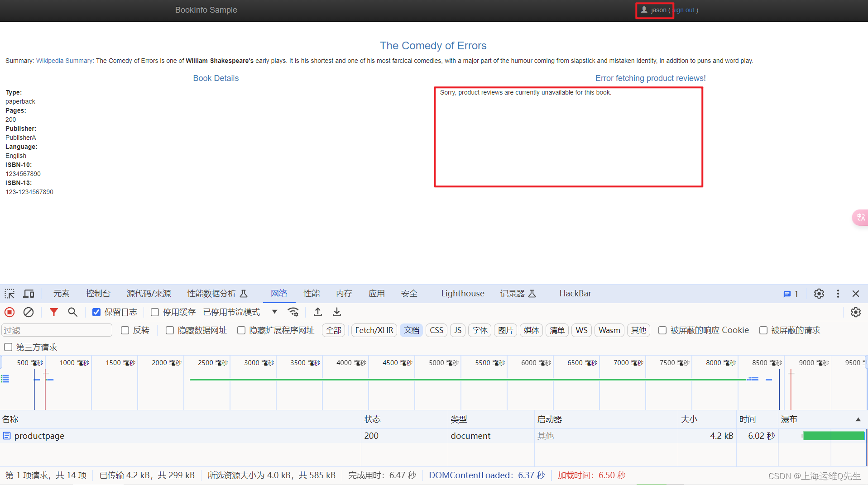Click the green bar in timeline overview
The height and width of the screenshot is (485, 868).
point(469,380)
